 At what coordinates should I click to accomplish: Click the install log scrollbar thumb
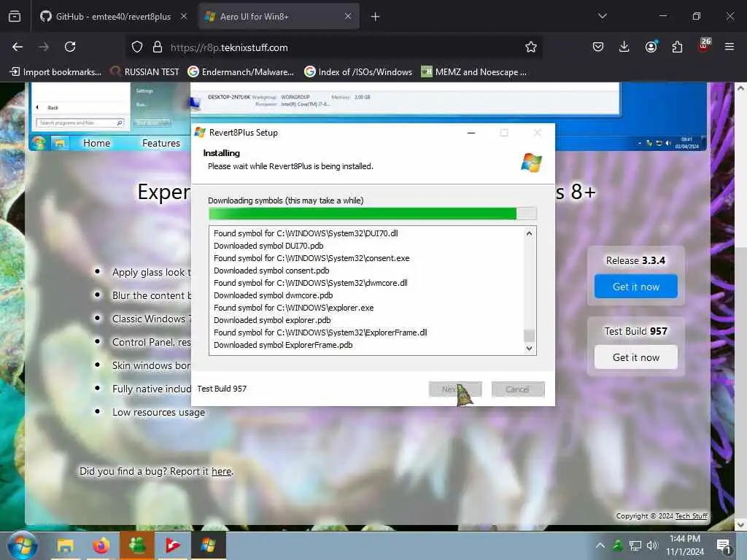coord(529,335)
